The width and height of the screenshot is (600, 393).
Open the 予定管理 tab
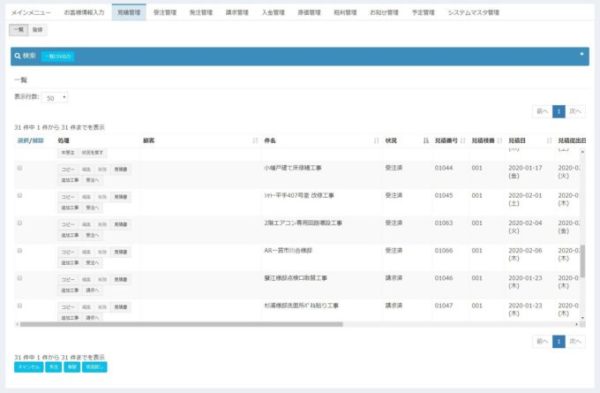423,12
